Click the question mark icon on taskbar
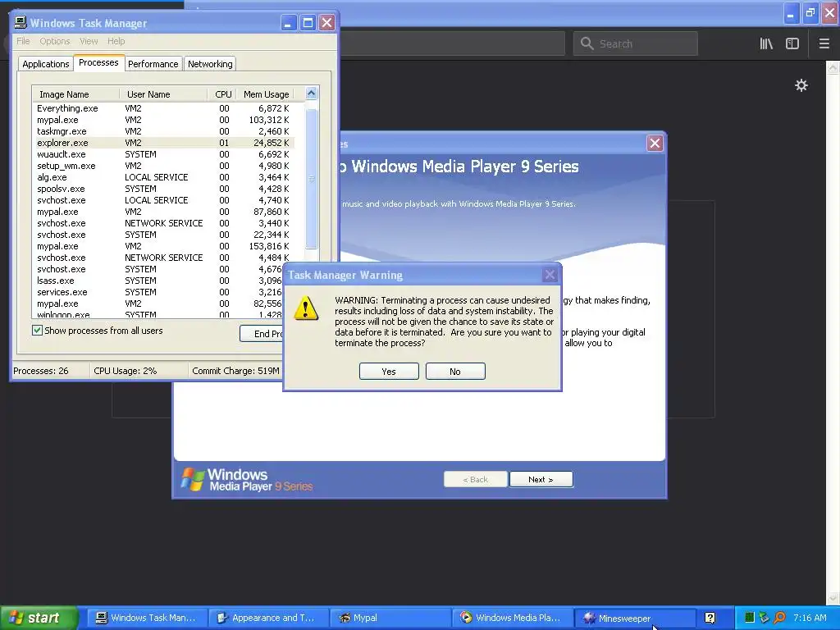 710,618
